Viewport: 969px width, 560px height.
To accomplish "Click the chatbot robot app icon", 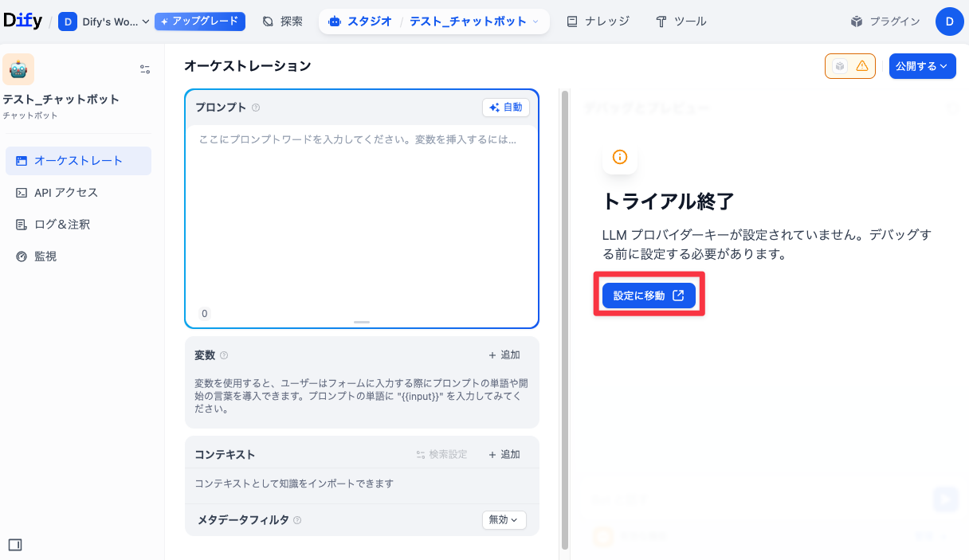I will click(18, 69).
